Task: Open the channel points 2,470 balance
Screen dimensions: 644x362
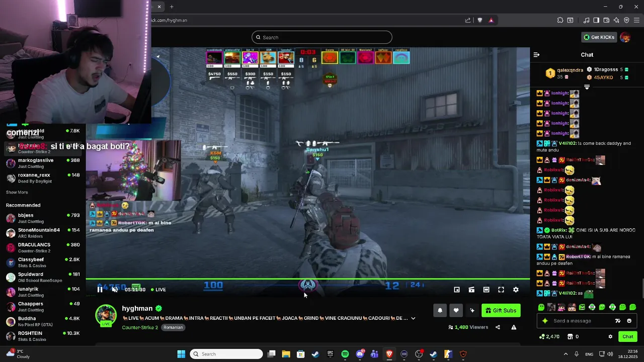Action: tap(549, 336)
